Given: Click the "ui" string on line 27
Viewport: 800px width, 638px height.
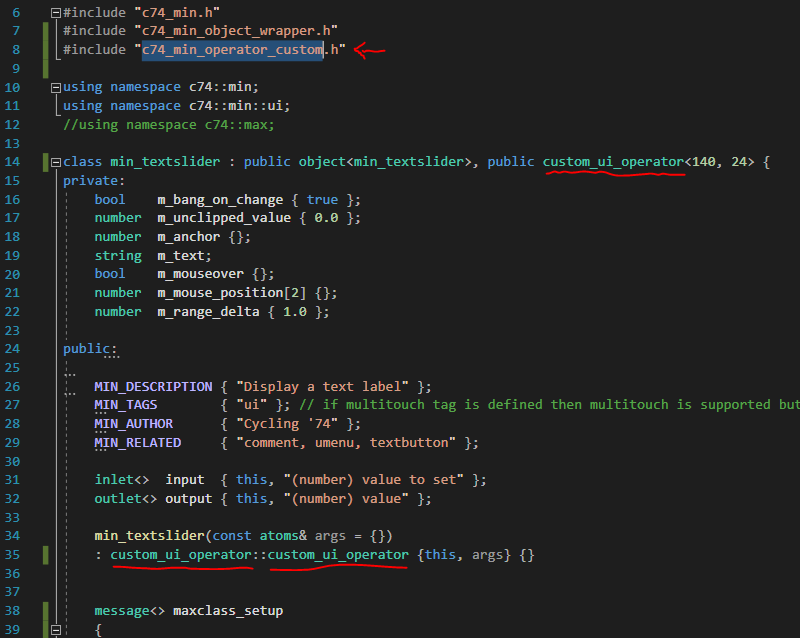Looking at the screenshot, I should tap(252, 405).
